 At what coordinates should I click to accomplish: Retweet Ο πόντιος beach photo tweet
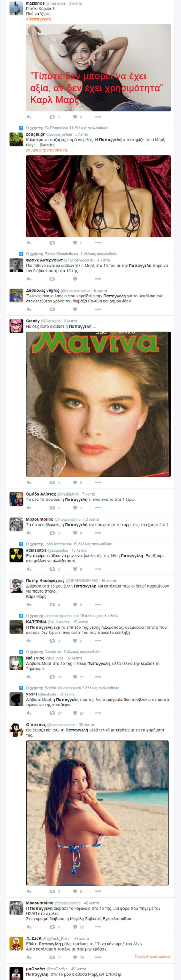click(52, 891)
